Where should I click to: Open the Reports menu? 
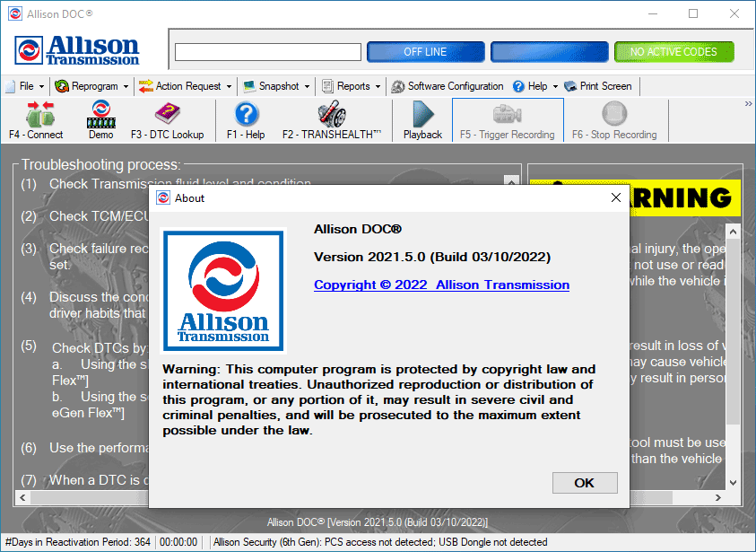pos(352,86)
